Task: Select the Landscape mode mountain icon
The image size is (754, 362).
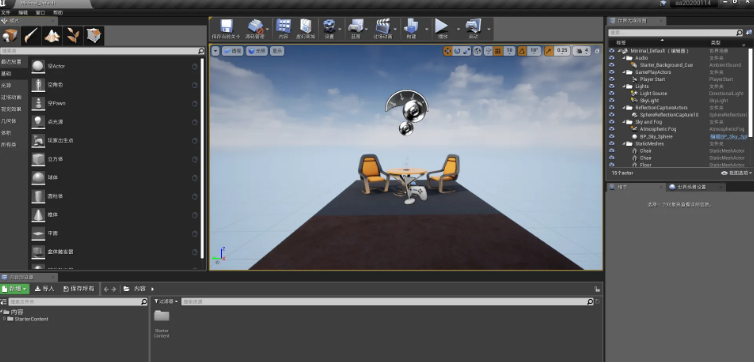Action: (x=52, y=36)
